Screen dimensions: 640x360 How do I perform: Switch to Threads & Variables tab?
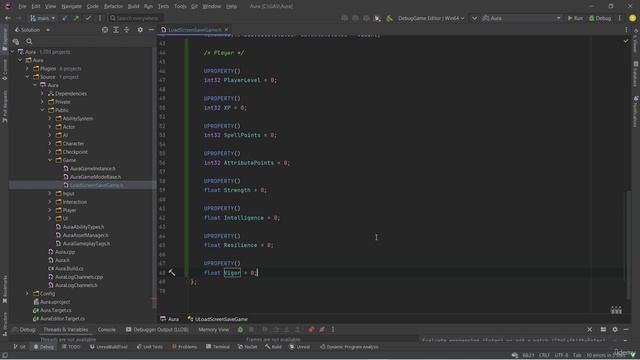(66, 330)
